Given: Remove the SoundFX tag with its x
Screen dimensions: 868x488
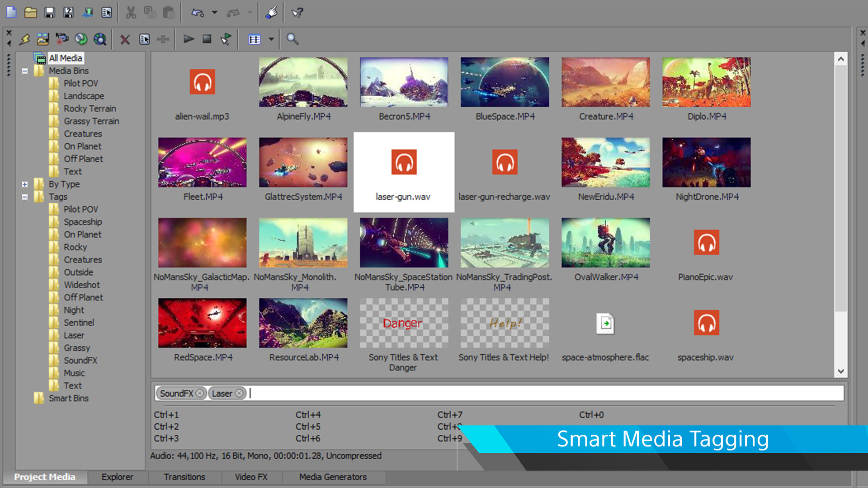Looking at the screenshot, I should point(200,394).
